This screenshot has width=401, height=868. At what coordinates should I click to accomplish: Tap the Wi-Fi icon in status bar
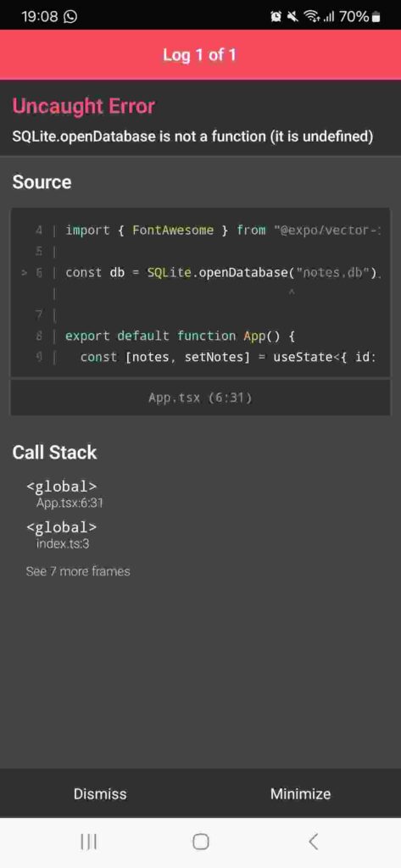311,17
